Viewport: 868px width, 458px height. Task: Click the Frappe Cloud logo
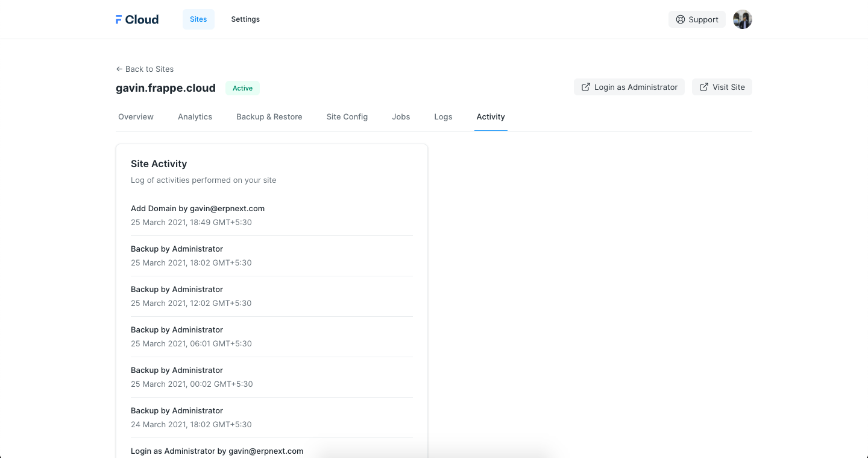tap(137, 19)
